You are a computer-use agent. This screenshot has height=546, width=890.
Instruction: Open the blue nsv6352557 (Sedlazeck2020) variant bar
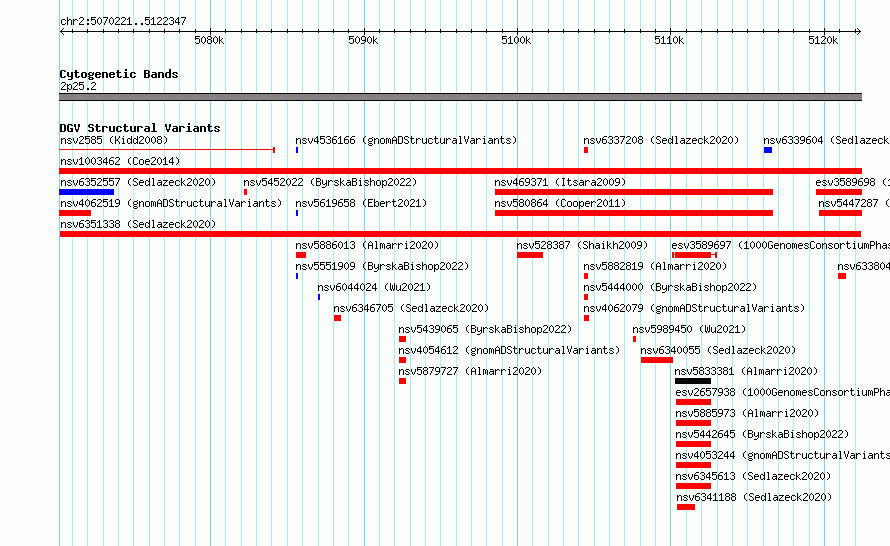86,192
